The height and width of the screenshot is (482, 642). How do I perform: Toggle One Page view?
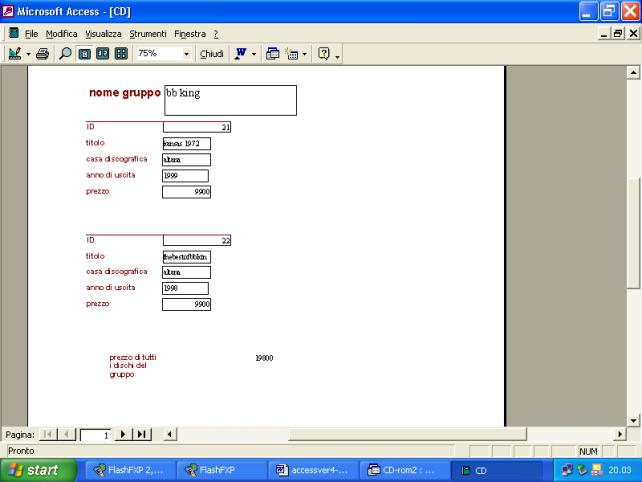(x=85, y=54)
